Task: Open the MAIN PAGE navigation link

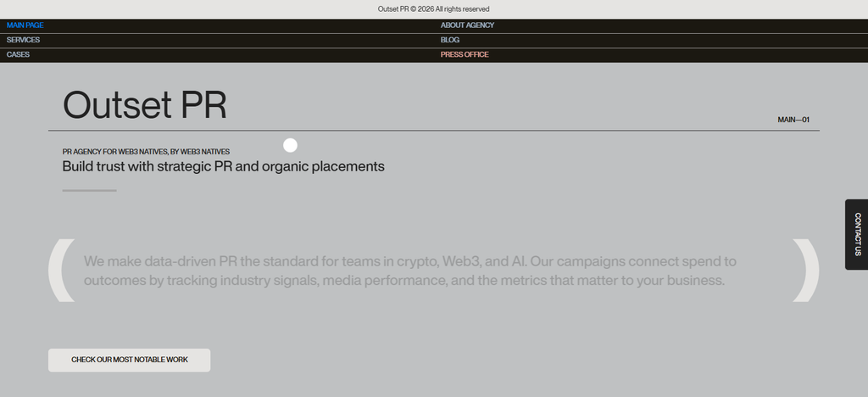Action: [25, 25]
